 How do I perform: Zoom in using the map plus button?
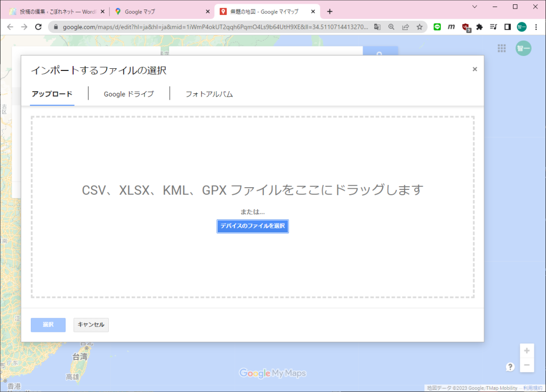click(527, 350)
